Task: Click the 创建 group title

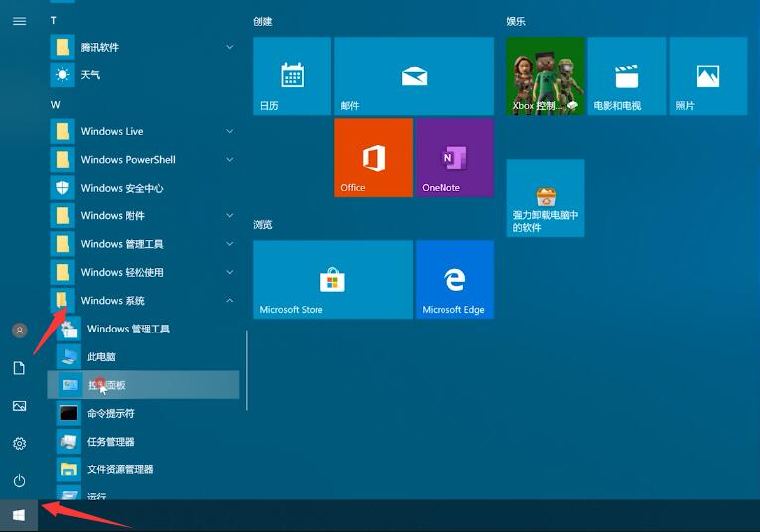Action: [263, 21]
